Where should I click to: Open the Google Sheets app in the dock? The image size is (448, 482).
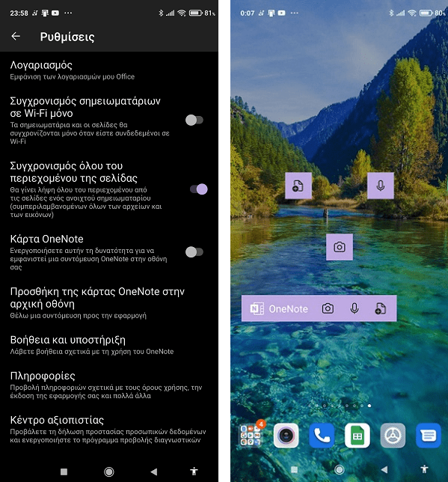(357, 436)
